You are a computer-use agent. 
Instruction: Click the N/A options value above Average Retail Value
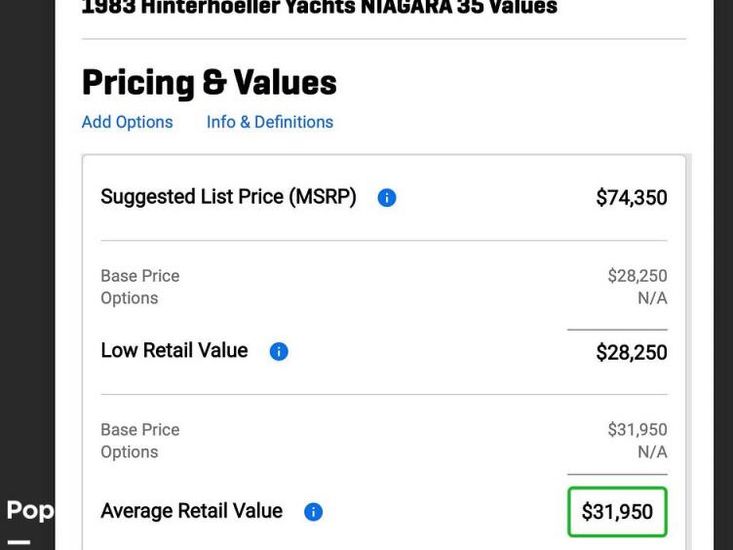pos(652,452)
